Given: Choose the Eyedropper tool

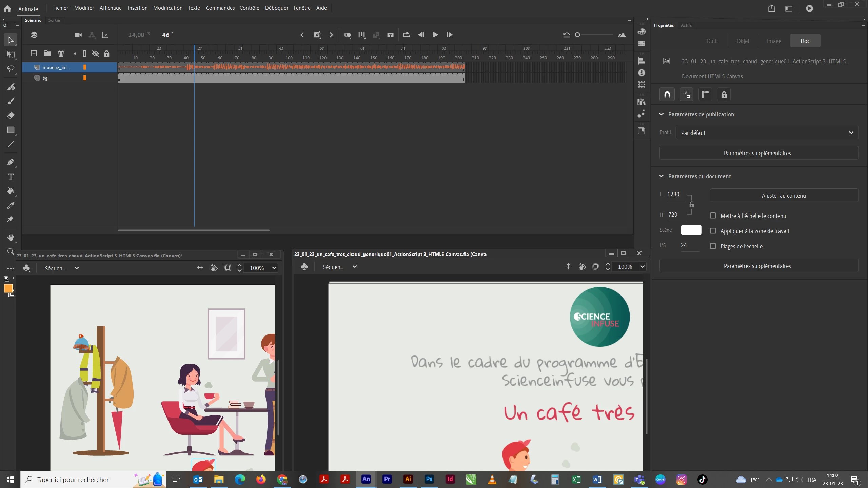Looking at the screenshot, I should coord(11,205).
